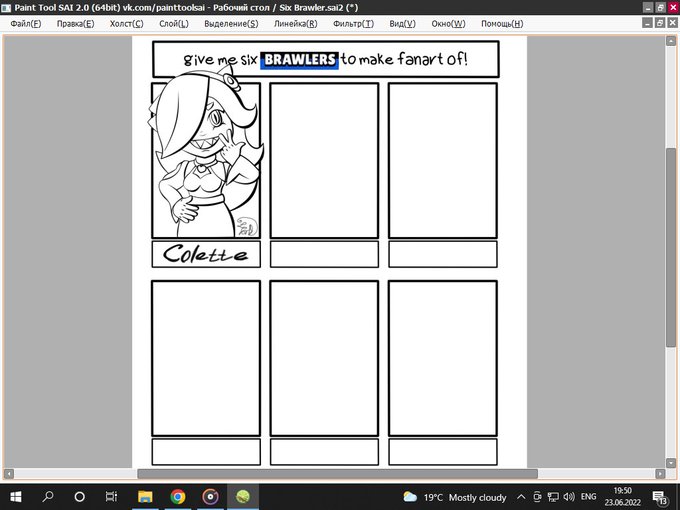This screenshot has height=510, width=680.
Task: Click the empty bottom-right fanart panel
Action: coord(443,358)
